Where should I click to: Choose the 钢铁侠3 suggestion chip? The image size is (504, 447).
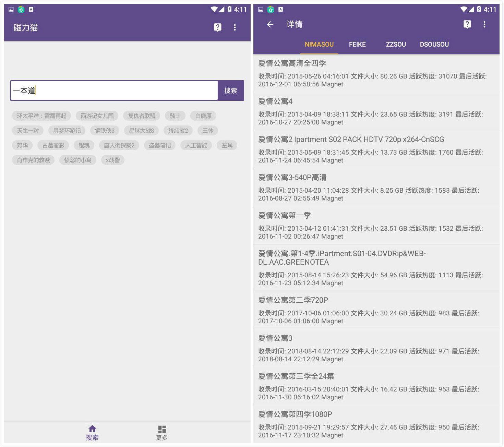105,131
